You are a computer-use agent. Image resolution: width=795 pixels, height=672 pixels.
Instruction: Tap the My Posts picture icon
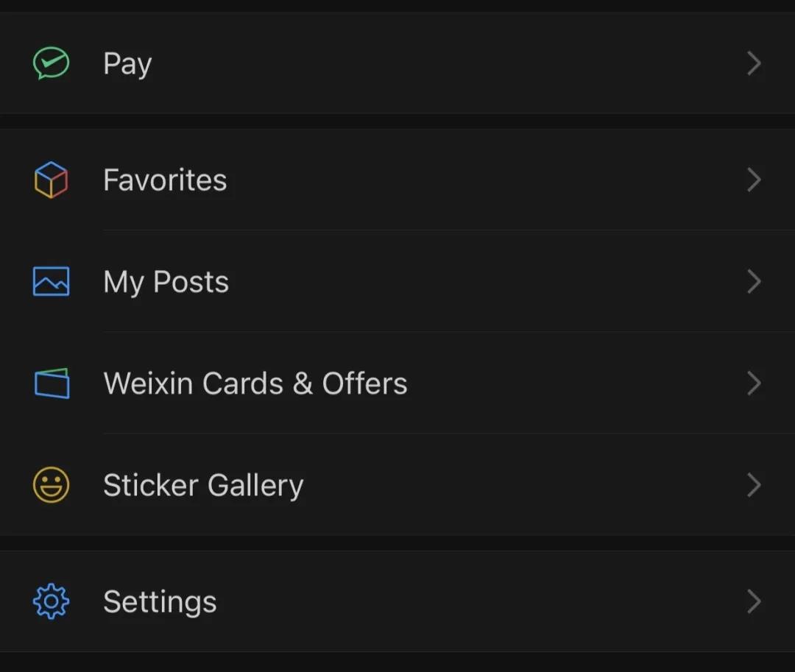point(52,282)
